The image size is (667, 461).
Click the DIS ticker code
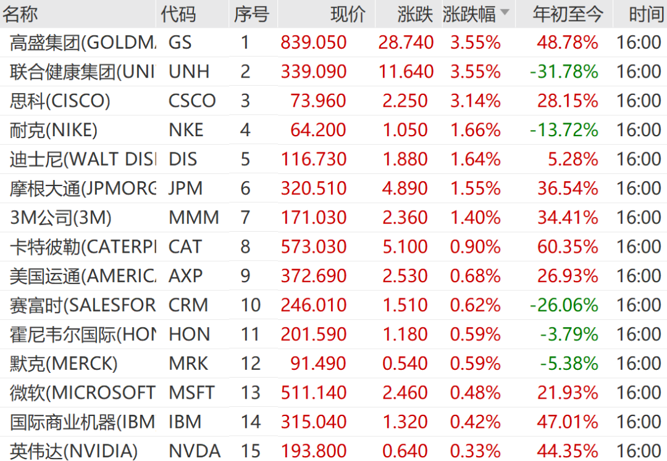[x=183, y=159]
